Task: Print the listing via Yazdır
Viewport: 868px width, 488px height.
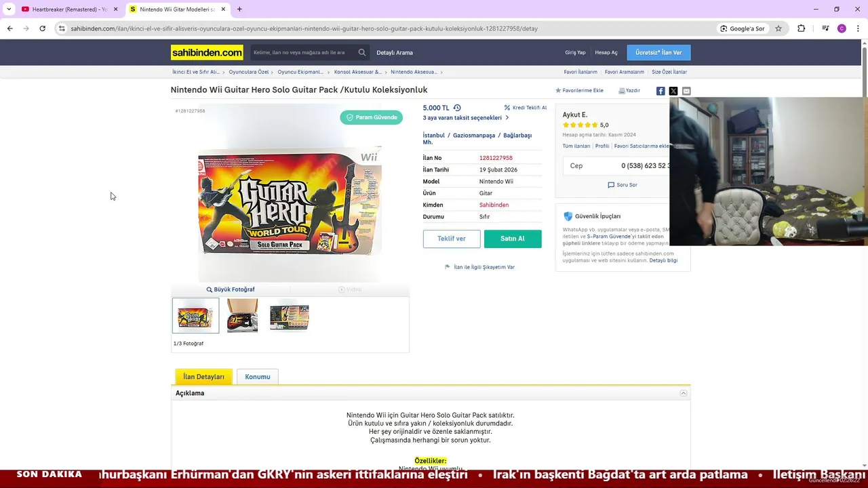Action: click(x=629, y=91)
